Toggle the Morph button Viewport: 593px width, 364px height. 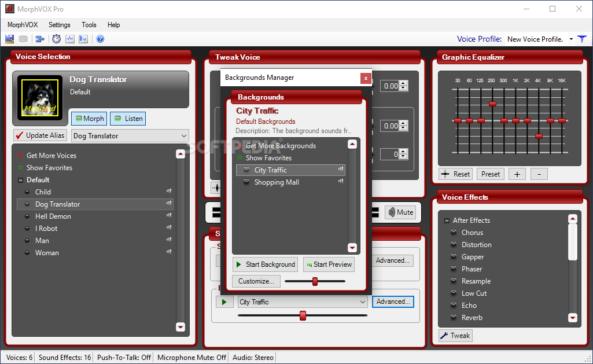tap(89, 119)
